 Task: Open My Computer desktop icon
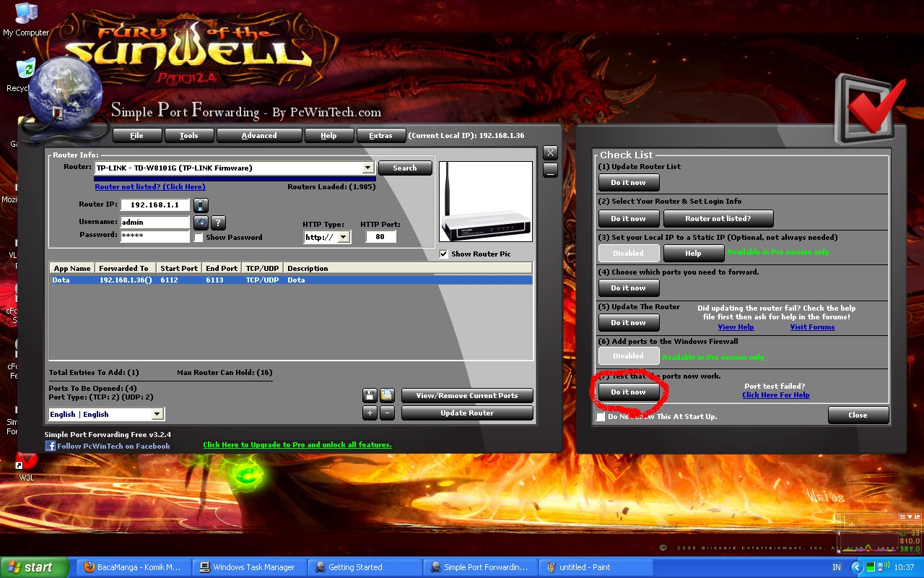(26, 20)
